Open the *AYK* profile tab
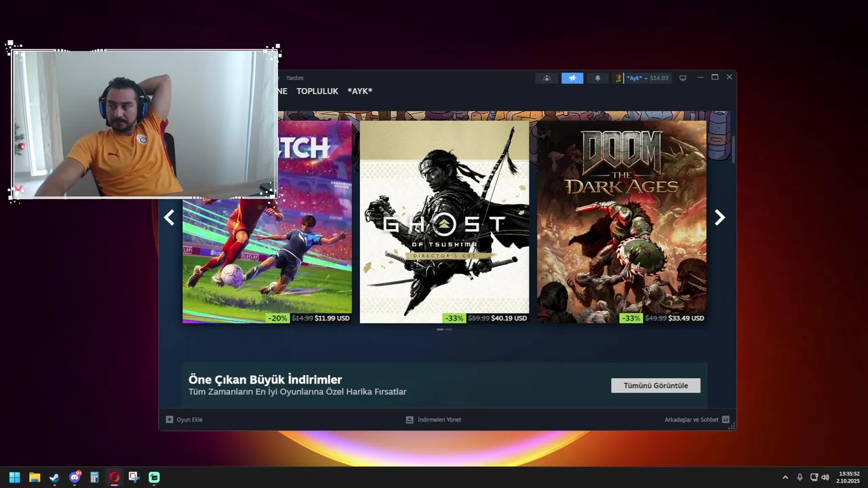This screenshot has width=868, height=488. 360,91
